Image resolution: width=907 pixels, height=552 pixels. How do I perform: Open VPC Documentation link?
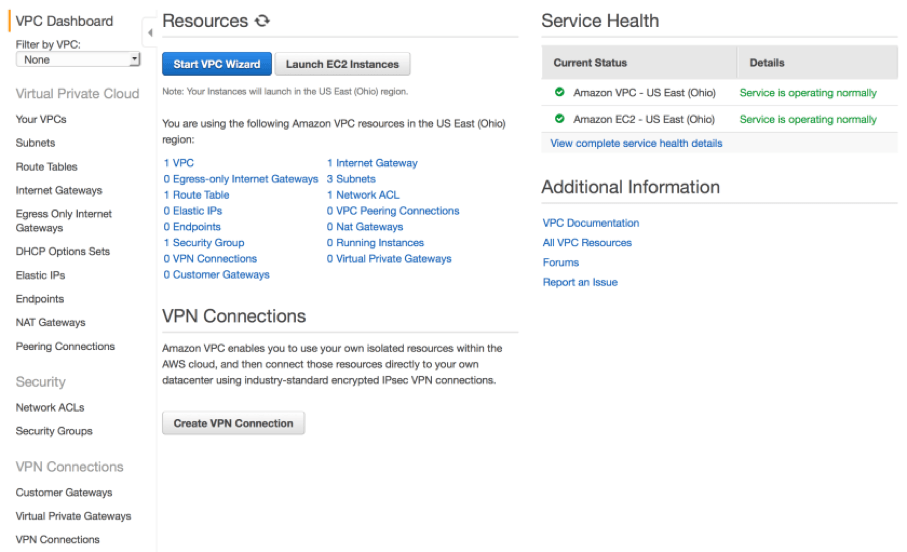[x=591, y=223]
